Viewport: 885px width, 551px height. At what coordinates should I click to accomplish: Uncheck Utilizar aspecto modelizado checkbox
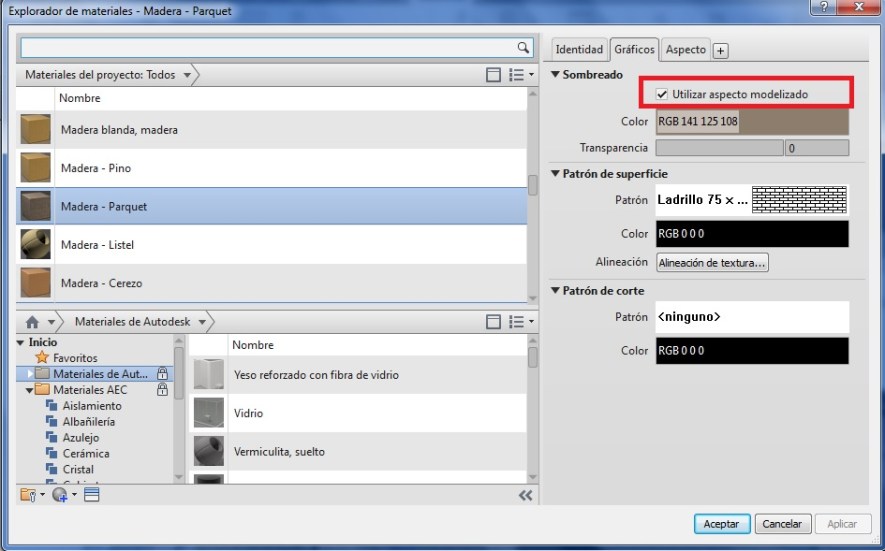662,94
